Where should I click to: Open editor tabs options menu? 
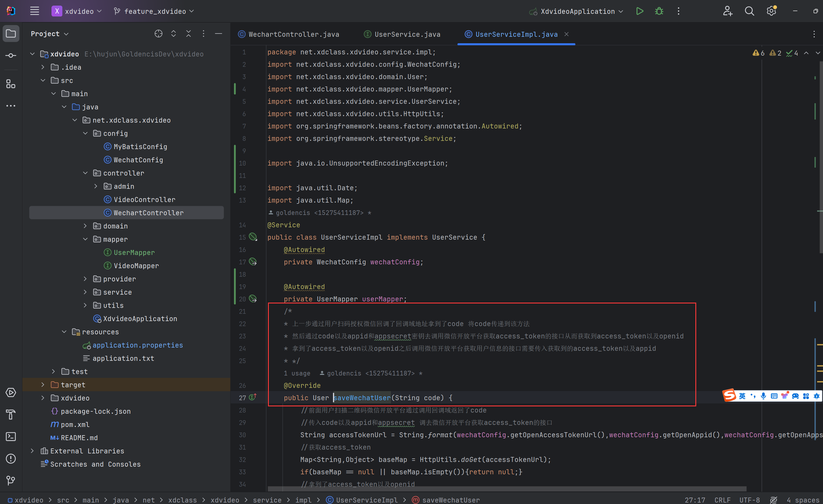pos(814,34)
